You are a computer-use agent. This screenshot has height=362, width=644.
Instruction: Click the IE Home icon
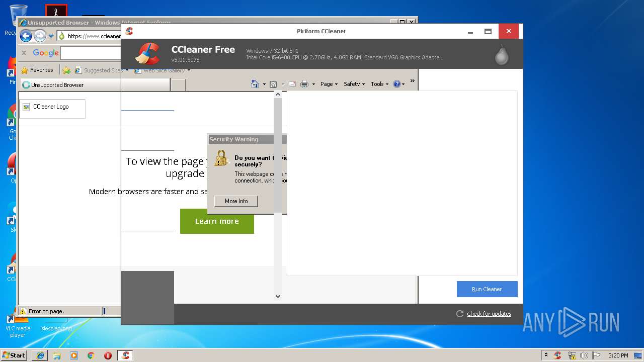tap(255, 84)
